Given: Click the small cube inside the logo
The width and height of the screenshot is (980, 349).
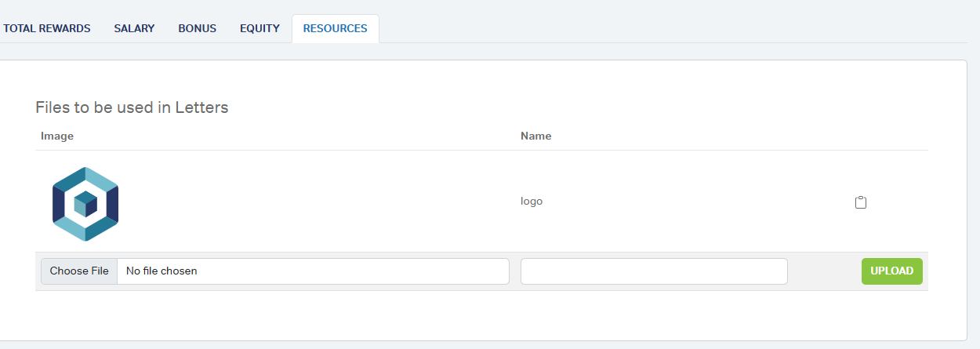Looking at the screenshot, I should click(85, 204).
